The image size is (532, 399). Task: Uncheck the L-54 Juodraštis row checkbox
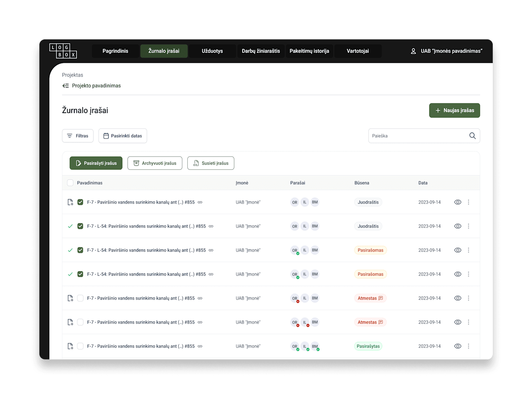pos(80,226)
